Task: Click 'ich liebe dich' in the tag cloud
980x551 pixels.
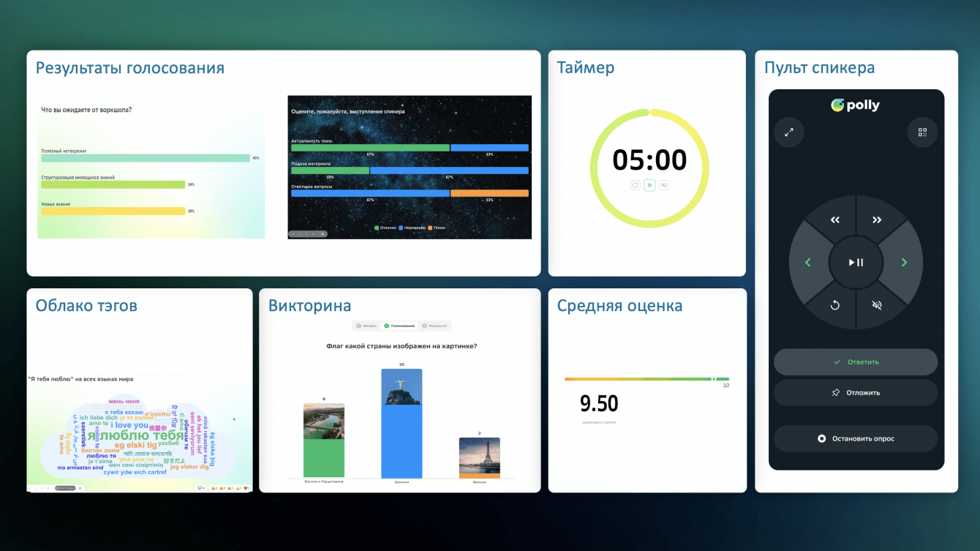Action: point(99,418)
